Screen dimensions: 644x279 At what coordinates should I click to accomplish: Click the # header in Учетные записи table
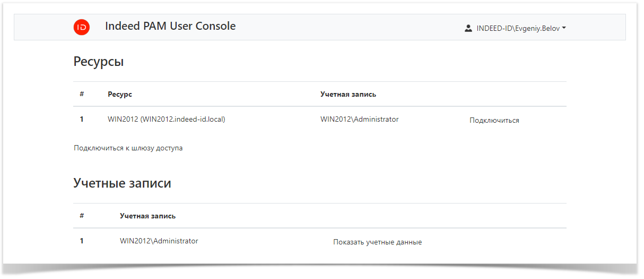coord(82,216)
